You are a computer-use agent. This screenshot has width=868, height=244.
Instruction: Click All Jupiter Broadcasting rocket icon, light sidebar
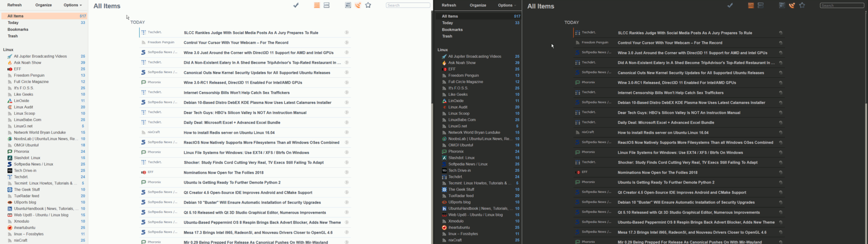[x=10, y=56]
